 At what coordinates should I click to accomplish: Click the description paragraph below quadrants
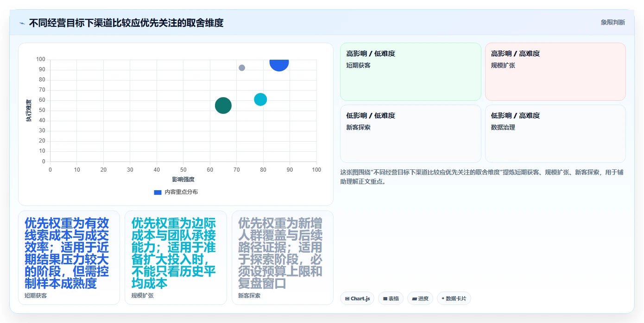click(x=482, y=177)
